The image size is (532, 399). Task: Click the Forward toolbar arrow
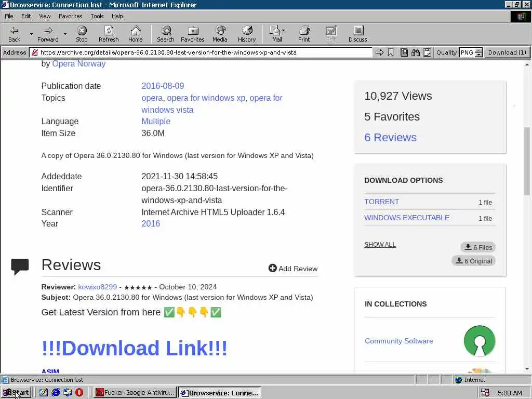(x=48, y=34)
